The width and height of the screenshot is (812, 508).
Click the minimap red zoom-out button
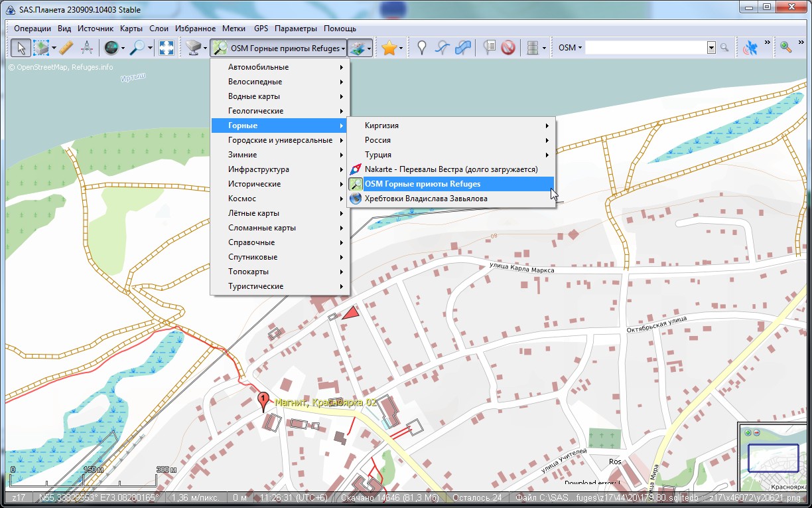click(x=756, y=433)
